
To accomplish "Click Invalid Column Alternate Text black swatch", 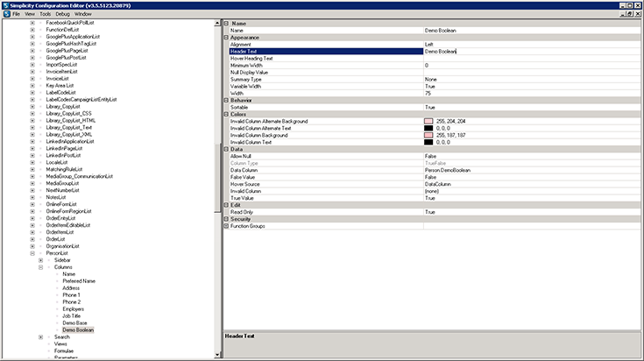I will click(x=428, y=128).
